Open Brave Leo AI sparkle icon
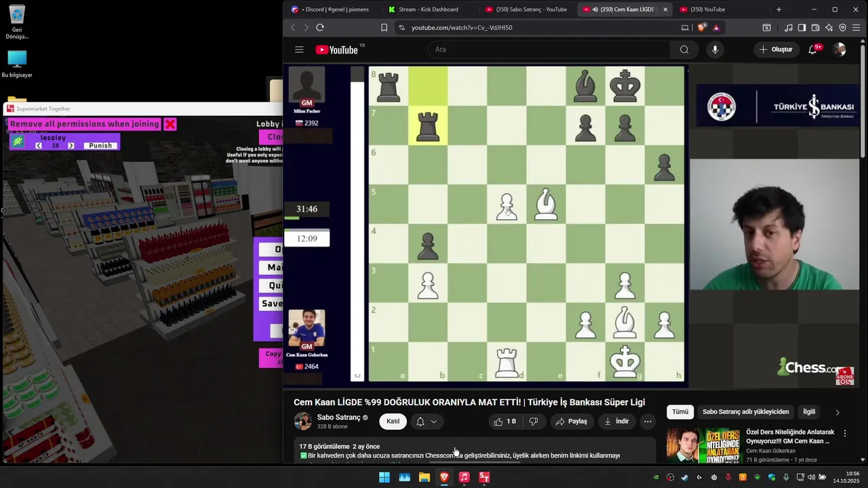 tap(829, 28)
